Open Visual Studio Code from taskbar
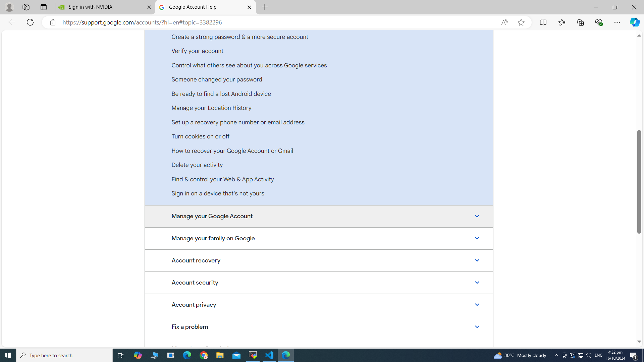This screenshot has height=362, width=644. point(269,355)
